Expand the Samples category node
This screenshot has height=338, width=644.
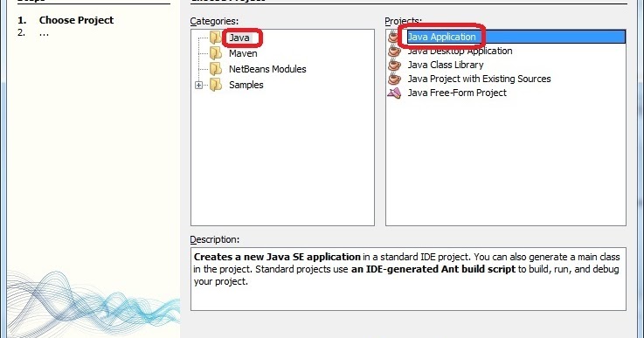click(198, 85)
